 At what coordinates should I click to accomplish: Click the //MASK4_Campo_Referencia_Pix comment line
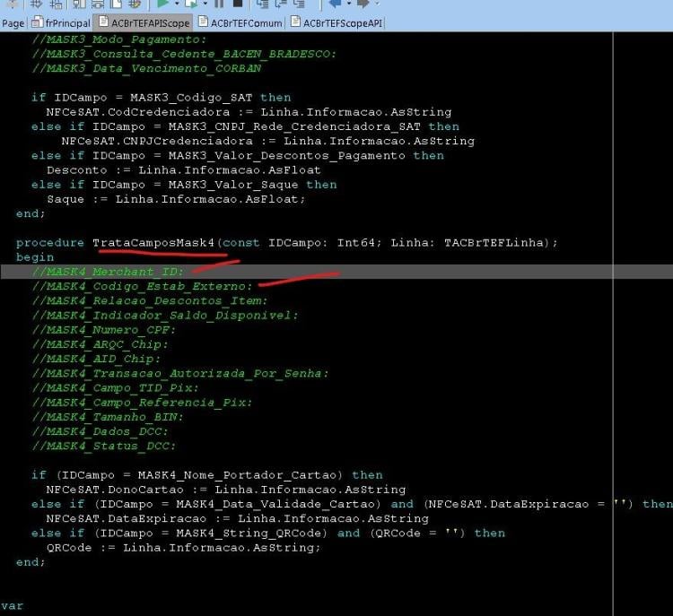142,403
